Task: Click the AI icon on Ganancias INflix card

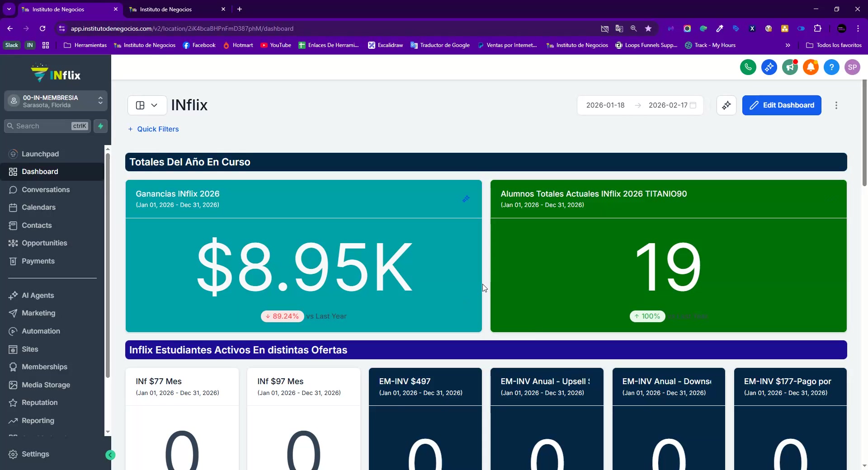Action: [466, 199]
